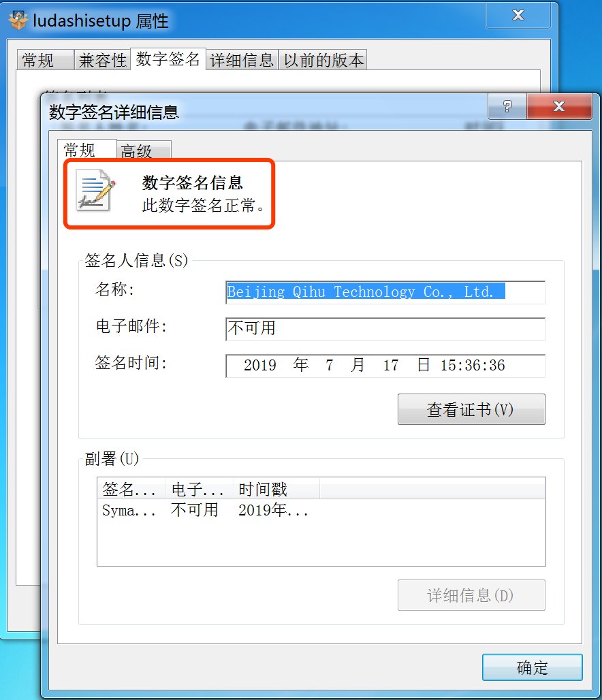Screen dimensions: 602x700
Task: Click the 时间戳 column header
Action: (276, 490)
